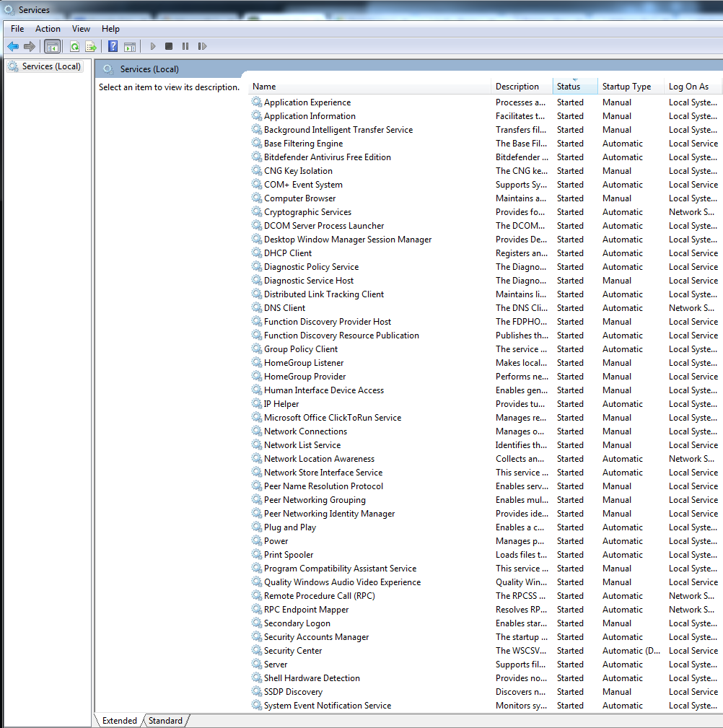Screen dimensions: 723x728
Task: Click the Pause Service toolbar icon
Action: [185, 46]
